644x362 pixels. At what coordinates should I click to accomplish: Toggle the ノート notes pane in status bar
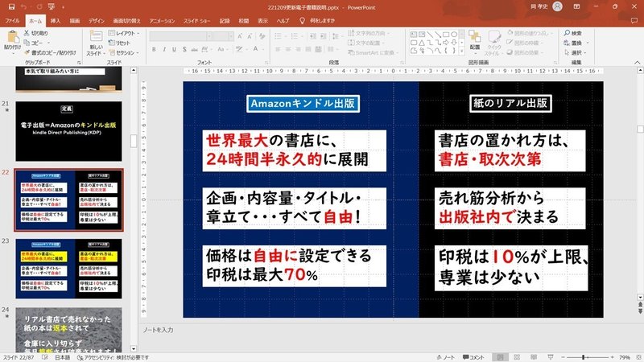coord(446,357)
